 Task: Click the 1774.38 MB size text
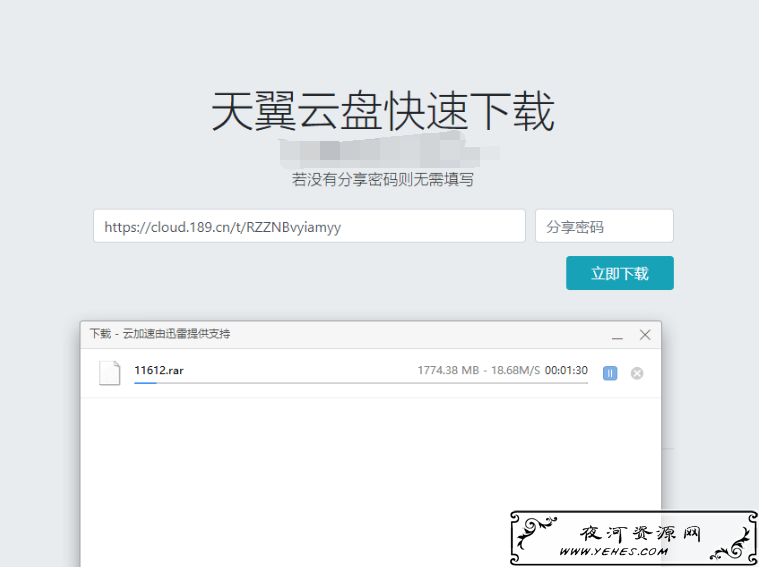[x=448, y=370]
